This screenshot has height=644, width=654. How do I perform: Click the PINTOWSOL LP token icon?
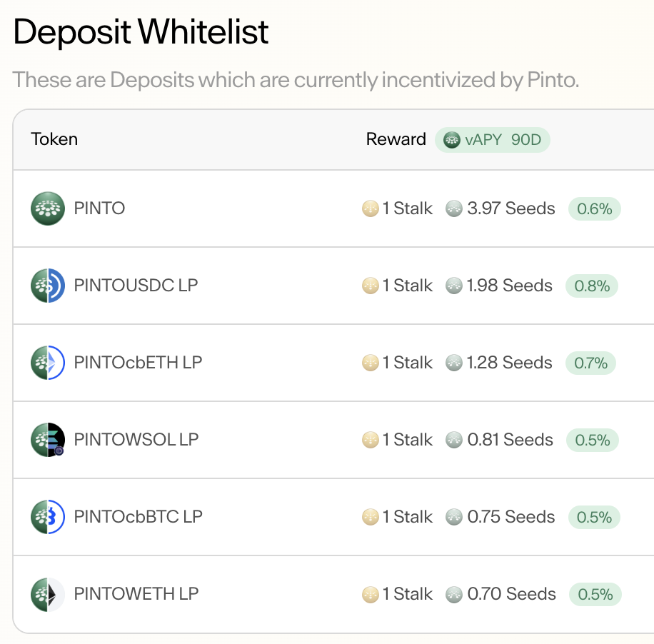point(48,440)
